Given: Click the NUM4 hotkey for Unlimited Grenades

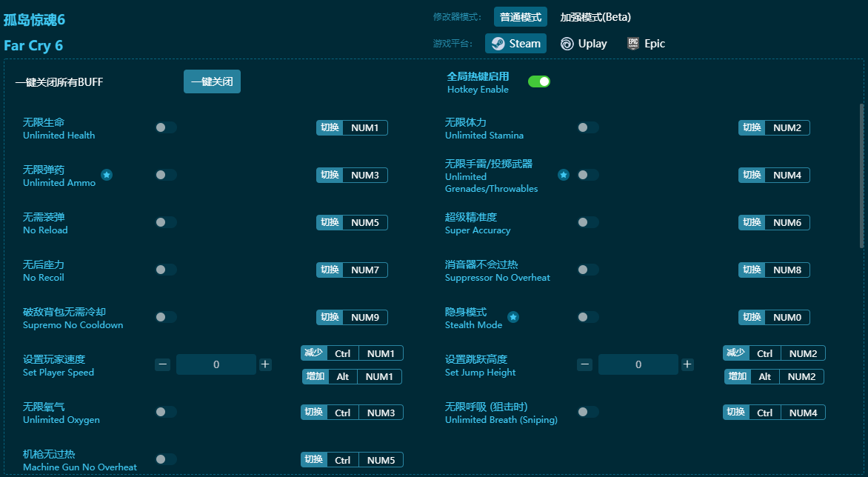Looking at the screenshot, I should pyautogui.click(x=774, y=176).
